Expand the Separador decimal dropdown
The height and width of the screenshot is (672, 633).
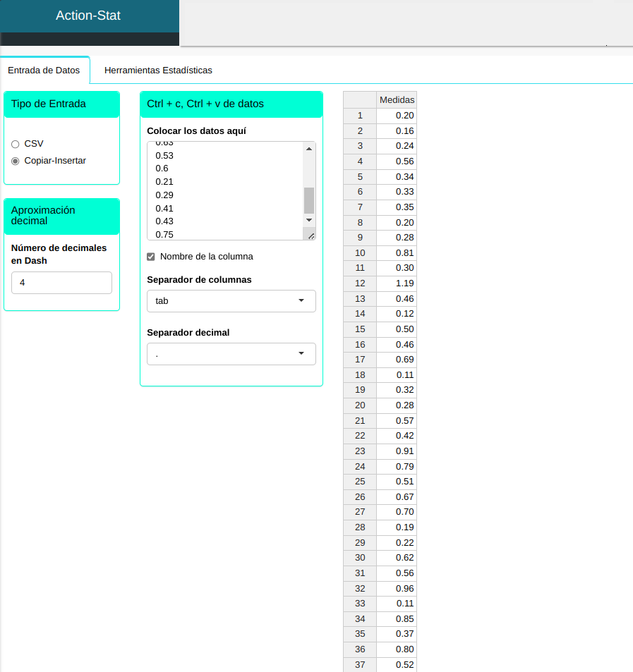(x=231, y=354)
